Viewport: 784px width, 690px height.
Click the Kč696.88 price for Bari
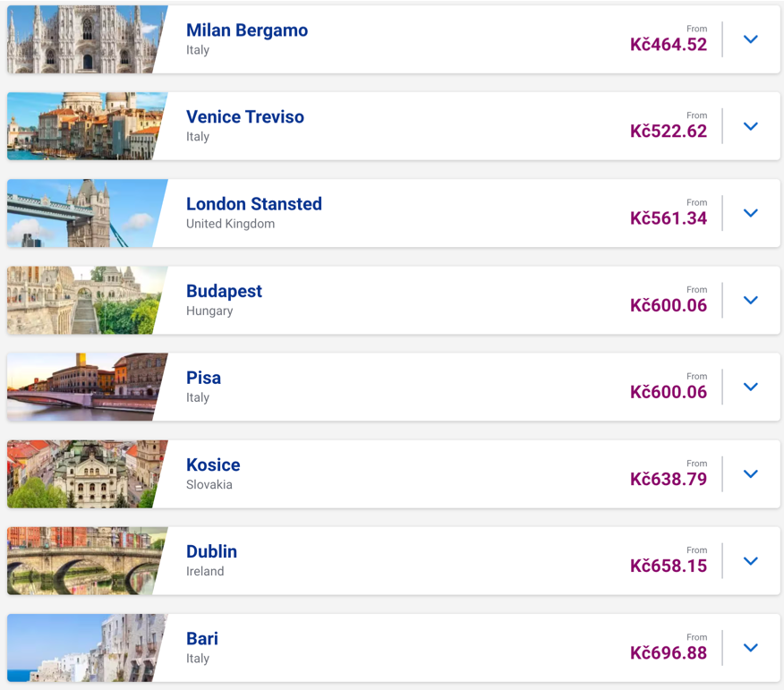[x=669, y=652]
